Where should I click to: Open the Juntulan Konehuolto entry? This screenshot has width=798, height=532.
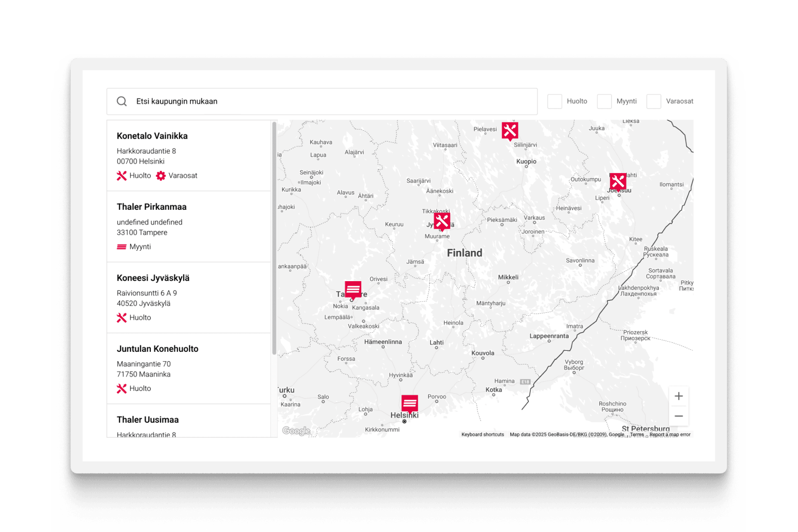click(x=158, y=349)
